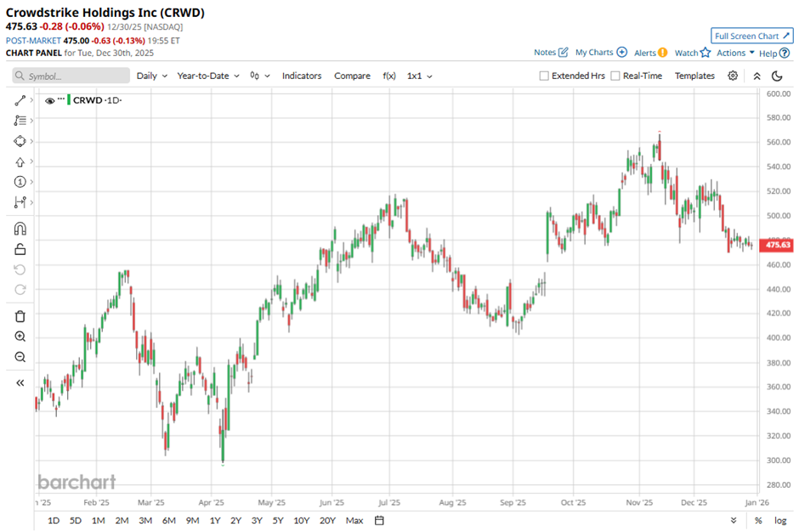The image size is (799, 532).
Task: Toggle CRWD series visibility eye
Action: coord(49,101)
